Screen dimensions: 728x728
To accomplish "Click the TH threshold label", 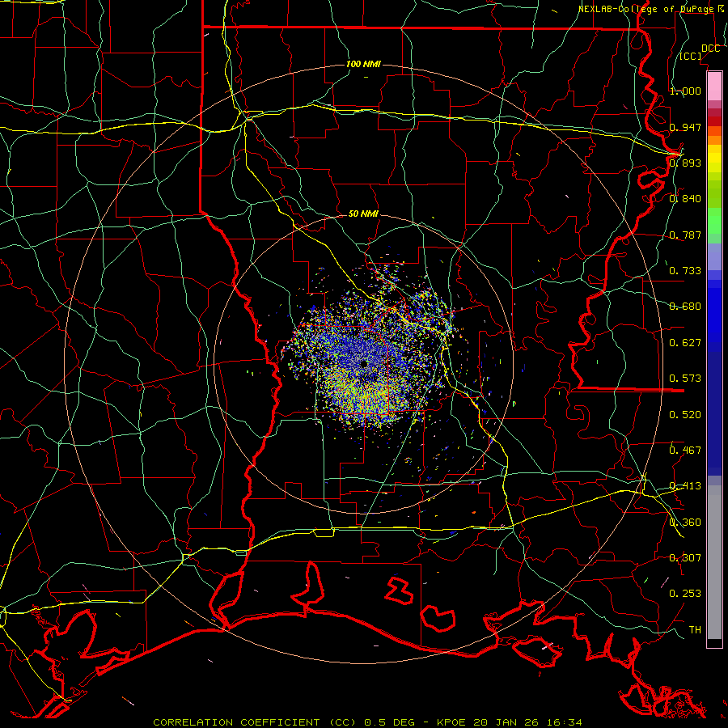I will pyautogui.click(x=695, y=629).
